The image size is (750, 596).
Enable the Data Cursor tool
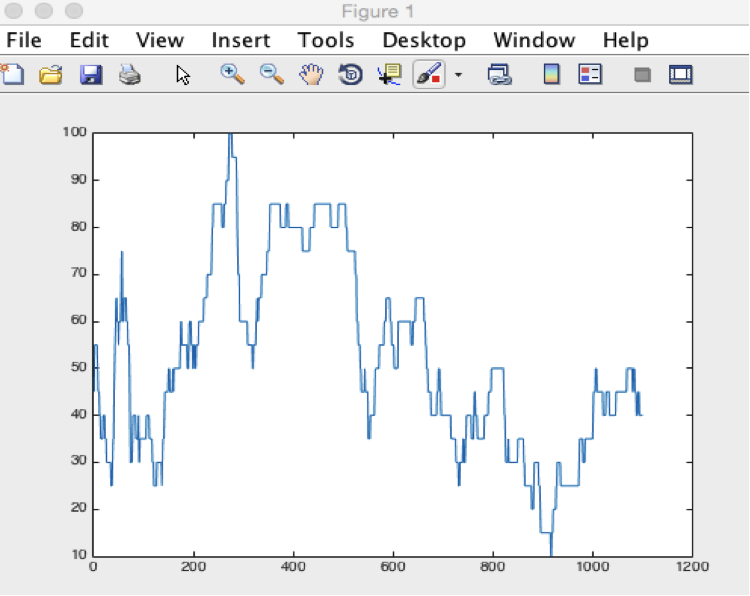tap(389, 74)
